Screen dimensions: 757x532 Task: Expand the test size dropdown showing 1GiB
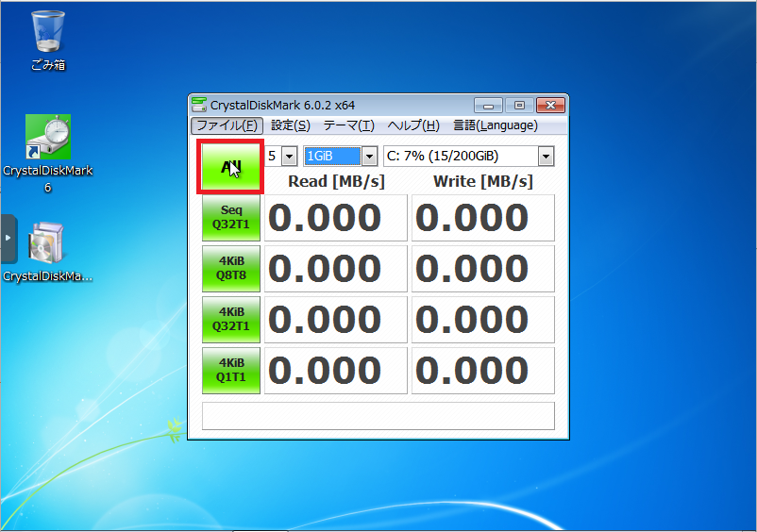(x=369, y=157)
